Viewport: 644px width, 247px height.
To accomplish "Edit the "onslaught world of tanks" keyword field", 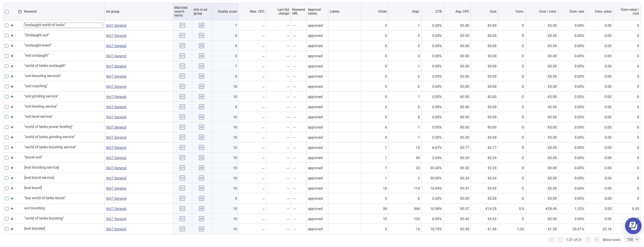I will 63,25.
